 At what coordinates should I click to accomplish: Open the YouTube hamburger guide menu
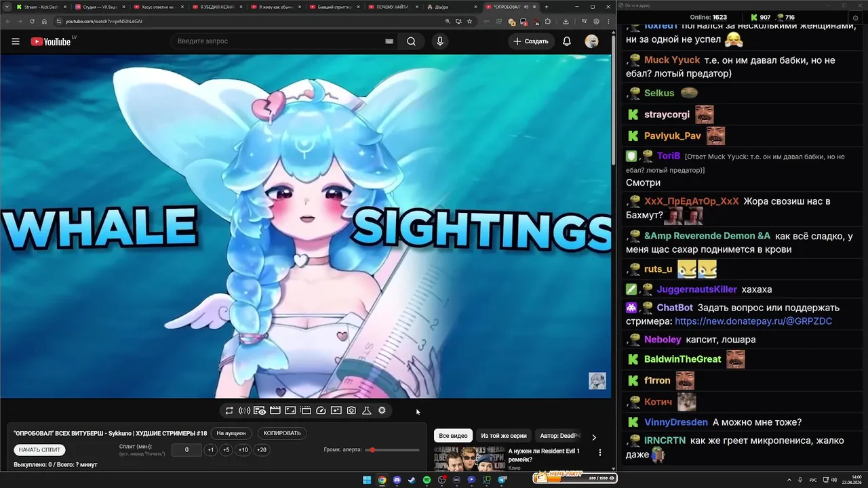click(x=16, y=41)
